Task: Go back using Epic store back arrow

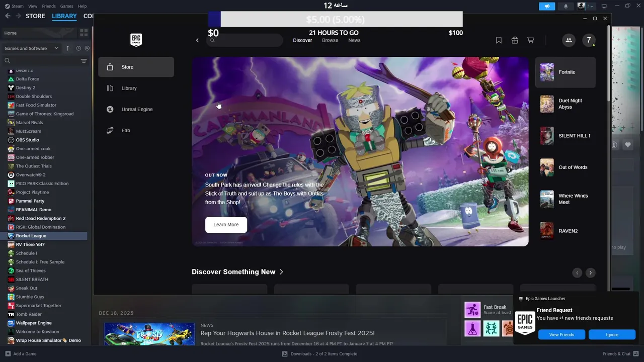Action: [x=197, y=40]
